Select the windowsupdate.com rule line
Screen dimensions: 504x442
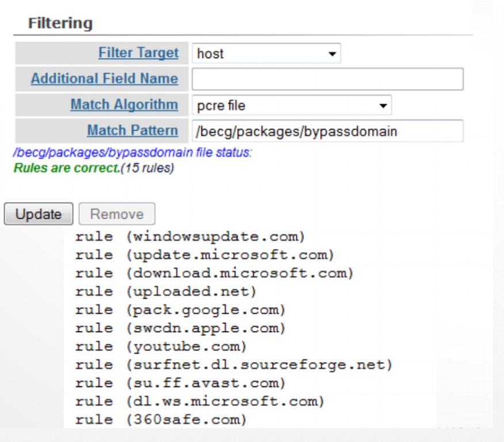(x=190, y=237)
